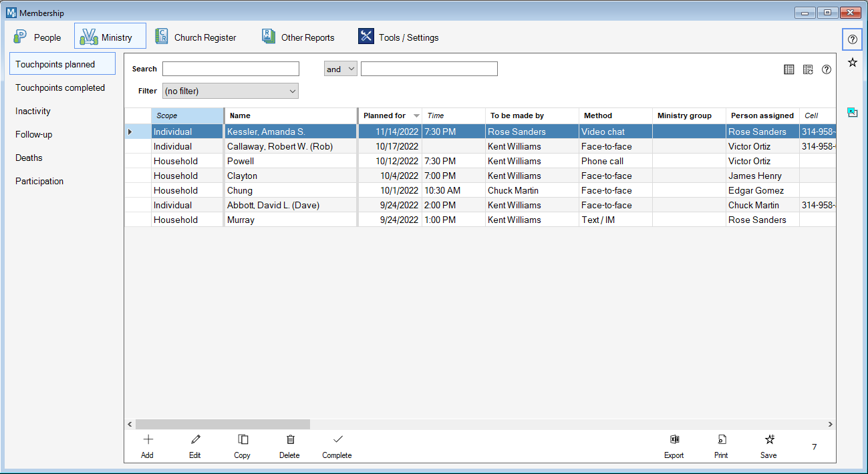Open the Inactivity view in sidebar

33,111
